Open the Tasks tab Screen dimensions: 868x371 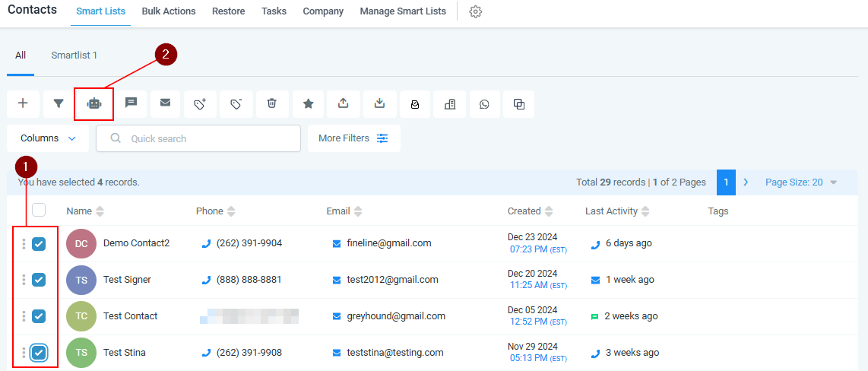pos(274,11)
